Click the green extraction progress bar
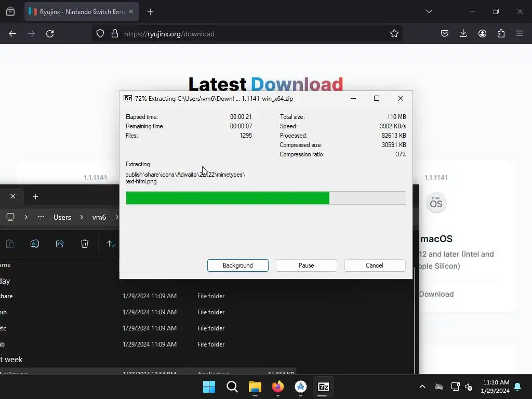Screen dimensions: 532x399 pyautogui.click(x=265, y=198)
